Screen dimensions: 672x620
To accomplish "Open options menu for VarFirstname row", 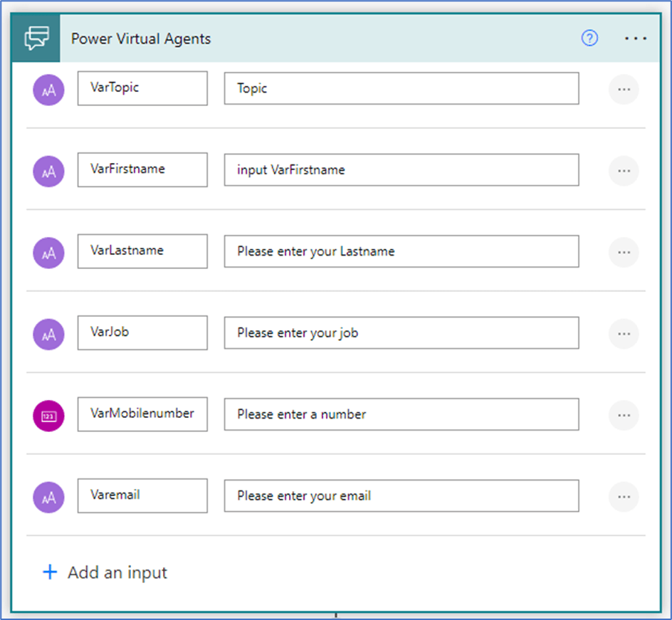I will [624, 171].
